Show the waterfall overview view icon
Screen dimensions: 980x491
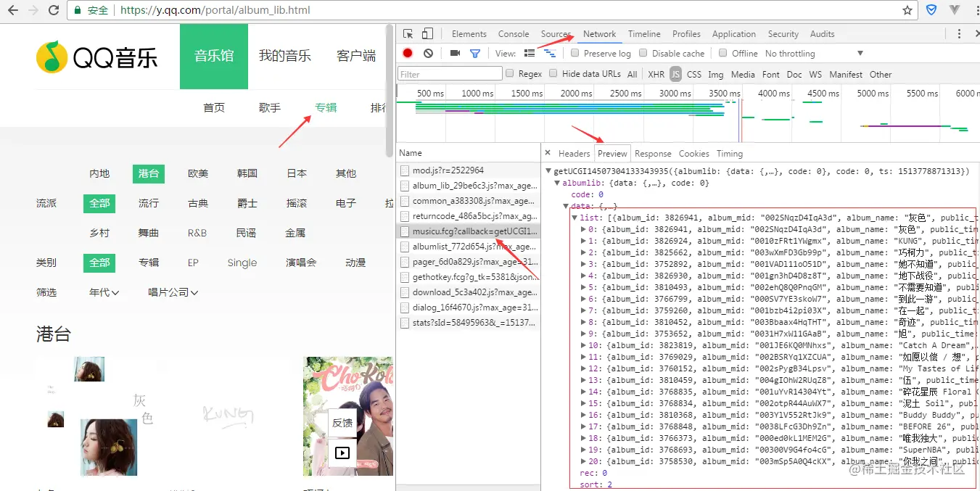[550, 54]
